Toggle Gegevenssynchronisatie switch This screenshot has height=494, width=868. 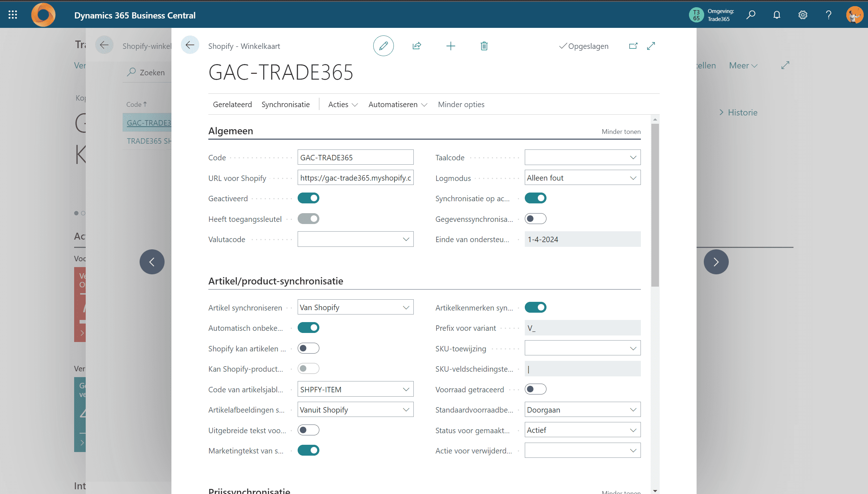pyautogui.click(x=536, y=219)
